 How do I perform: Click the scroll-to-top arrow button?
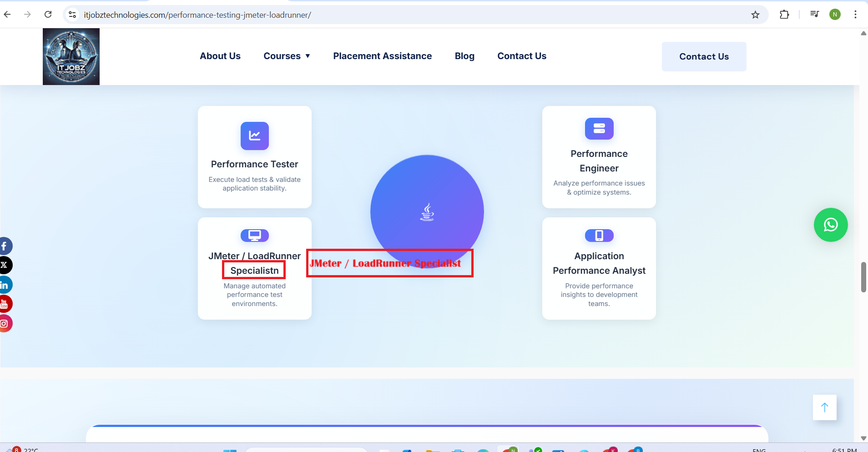pyautogui.click(x=824, y=407)
